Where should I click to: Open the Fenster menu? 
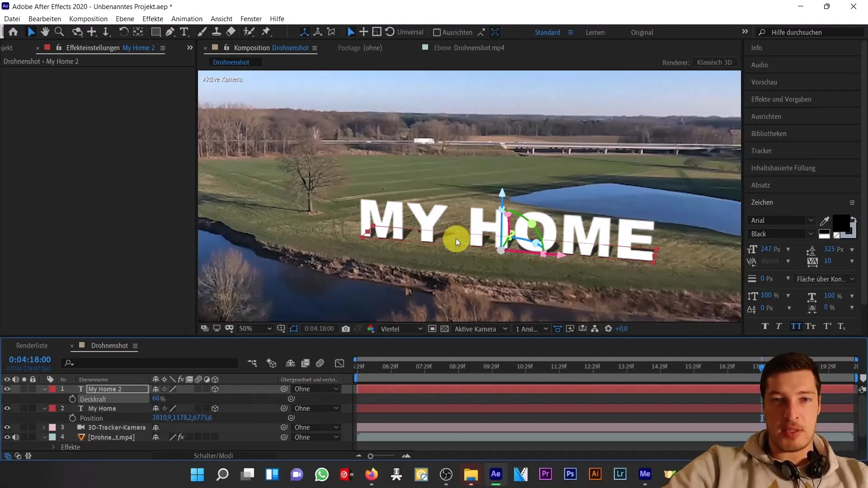point(251,19)
